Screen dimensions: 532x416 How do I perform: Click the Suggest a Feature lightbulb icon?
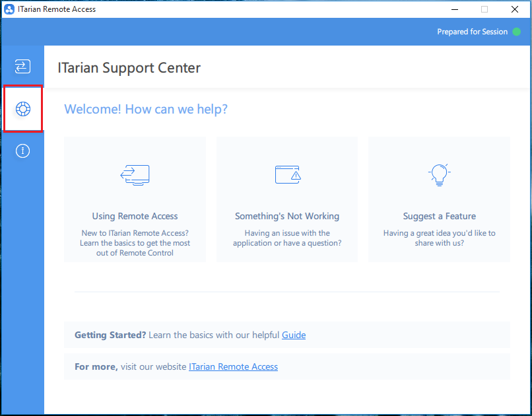(x=440, y=175)
